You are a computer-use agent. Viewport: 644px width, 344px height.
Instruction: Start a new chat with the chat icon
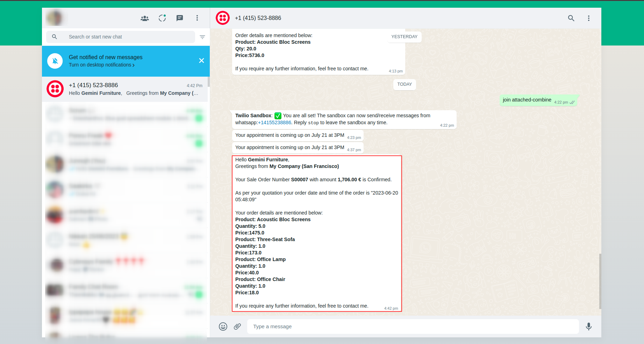click(180, 18)
